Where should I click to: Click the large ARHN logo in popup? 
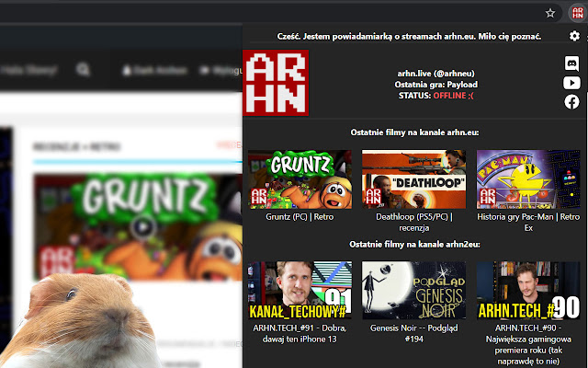276,83
